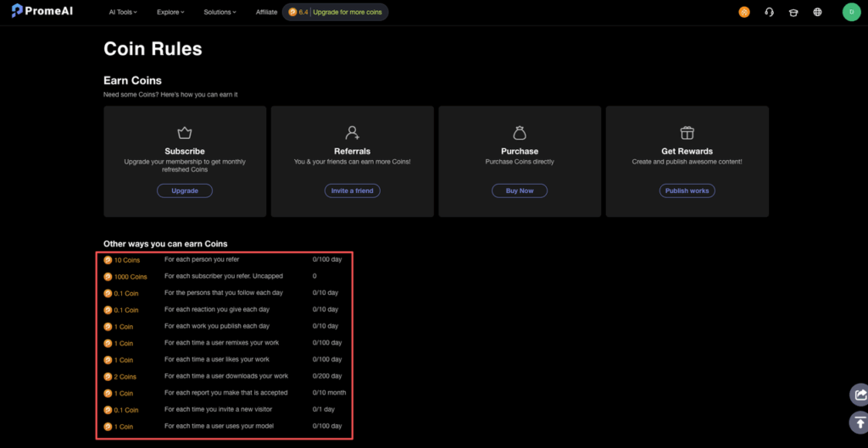Click the coin icon beside 1000 Coins
The height and width of the screenshot is (448, 868).
point(108,277)
